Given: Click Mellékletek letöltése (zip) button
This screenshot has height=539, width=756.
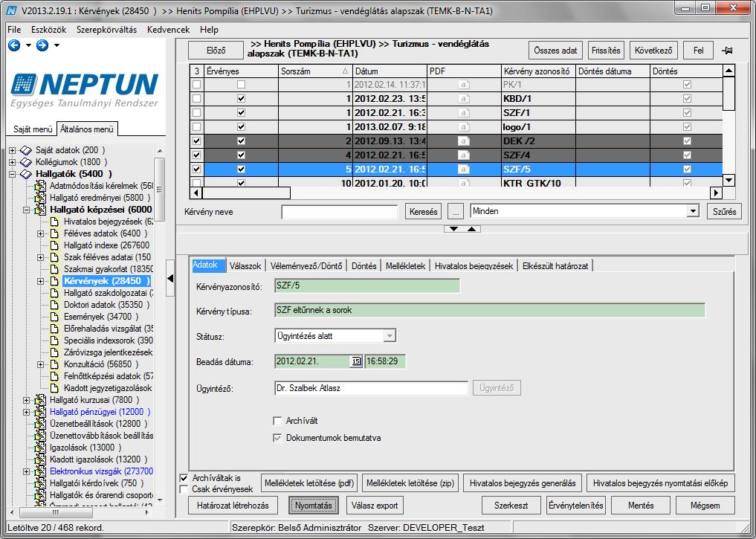Looking at the screenshot, I should pyautogui.click(x=410, y=483).
